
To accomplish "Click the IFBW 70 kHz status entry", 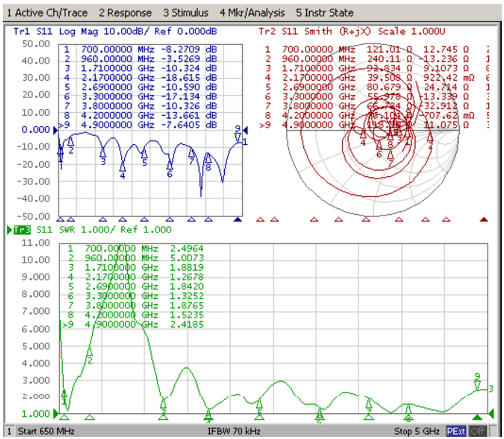I will pyautogui.click(x=233, y=431).
